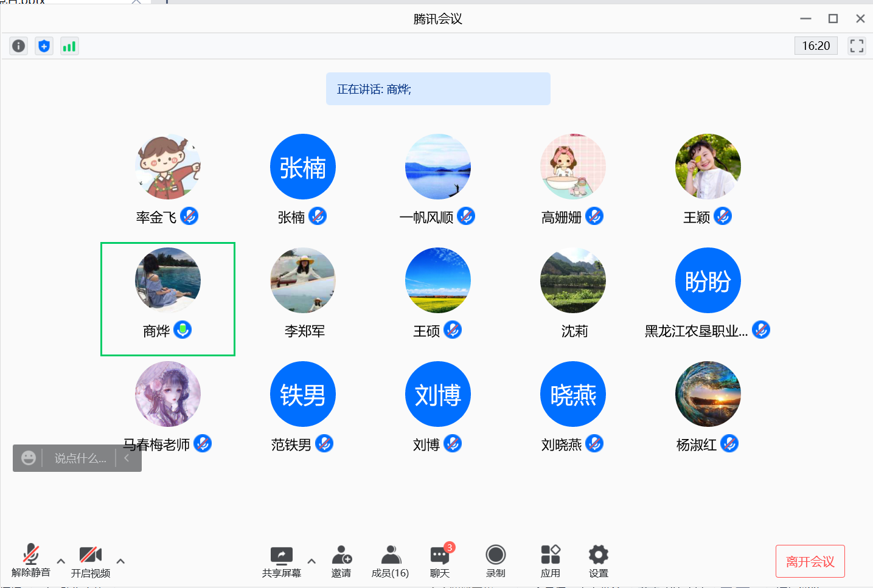Select 刘博's blue avatar
This screenshot has width=873, height=588.
coord(438,394)
